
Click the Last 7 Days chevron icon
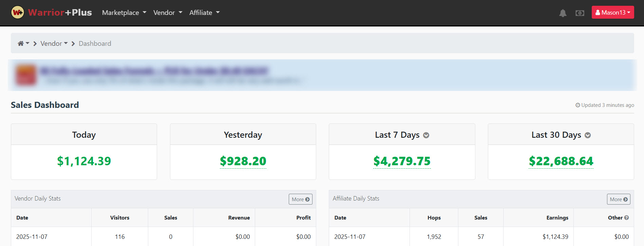pyautogui.click(x=426, y=135)
